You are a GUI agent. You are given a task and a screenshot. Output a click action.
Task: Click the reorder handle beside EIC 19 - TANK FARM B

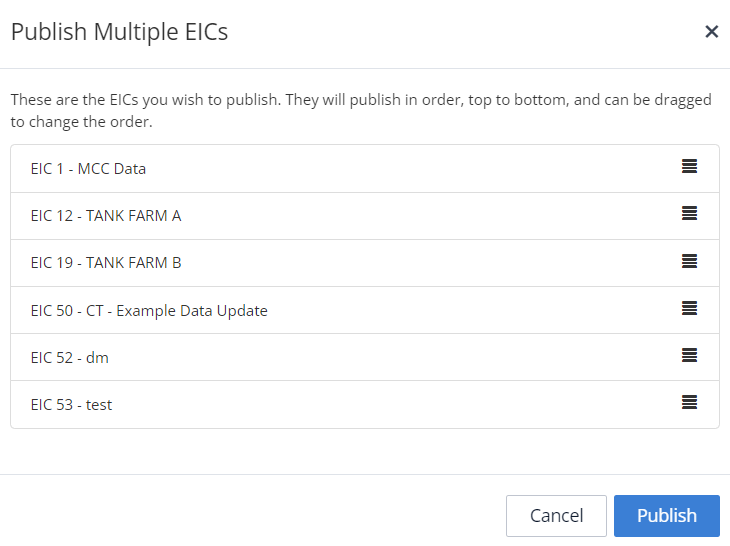pos(689,261)
